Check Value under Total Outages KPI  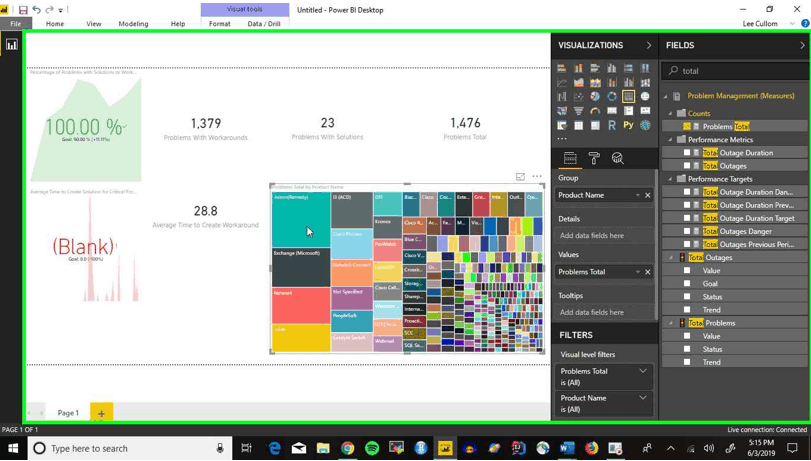click(x=687, y=270)
